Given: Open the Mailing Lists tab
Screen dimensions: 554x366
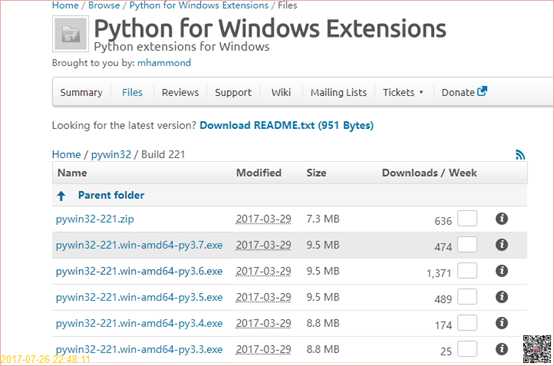Looking at the screenshot, I should [338, 93].
